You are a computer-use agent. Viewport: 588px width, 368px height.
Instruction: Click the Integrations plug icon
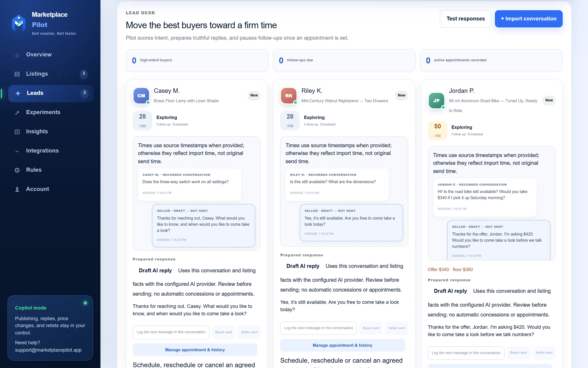(17, 151)
